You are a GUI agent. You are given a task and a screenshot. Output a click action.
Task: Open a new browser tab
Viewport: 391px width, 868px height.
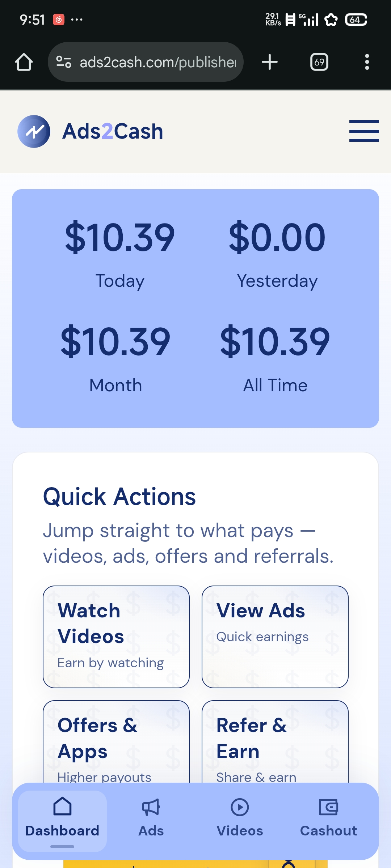(270, 62)
